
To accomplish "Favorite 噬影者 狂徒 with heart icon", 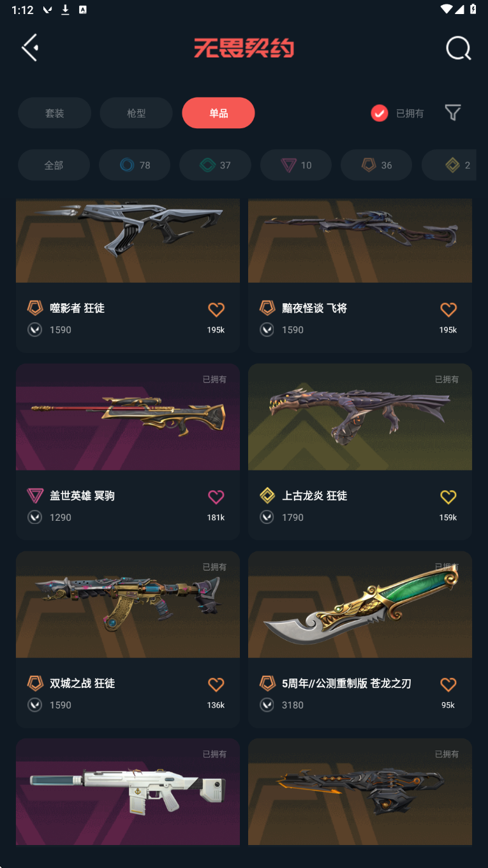I will (x=216, y=310).
